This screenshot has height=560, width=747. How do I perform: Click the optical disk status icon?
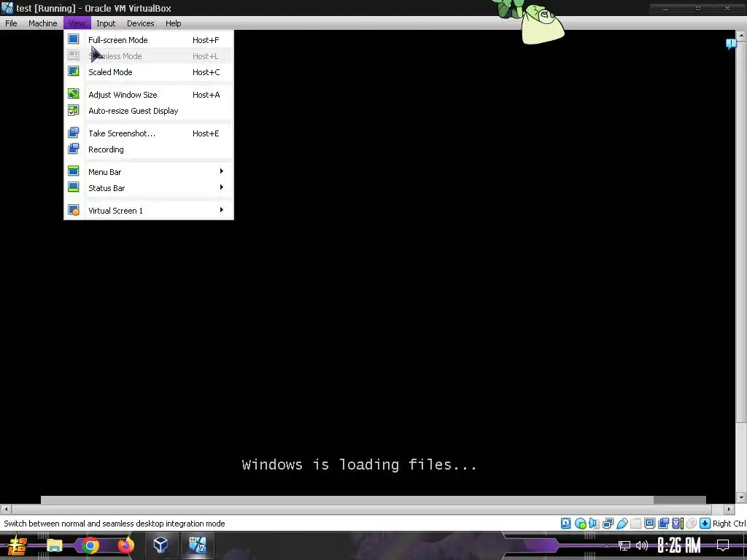[x=580, y=524]
